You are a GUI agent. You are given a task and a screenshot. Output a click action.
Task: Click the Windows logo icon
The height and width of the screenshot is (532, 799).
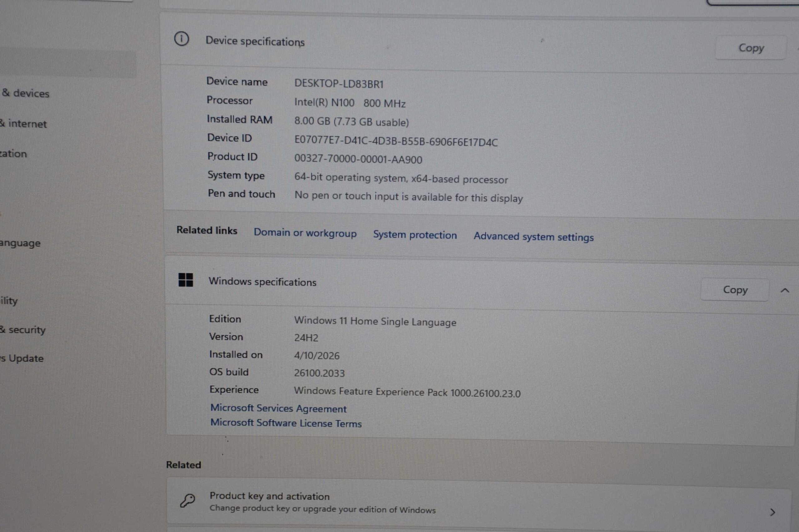click(x=186, y=280)
